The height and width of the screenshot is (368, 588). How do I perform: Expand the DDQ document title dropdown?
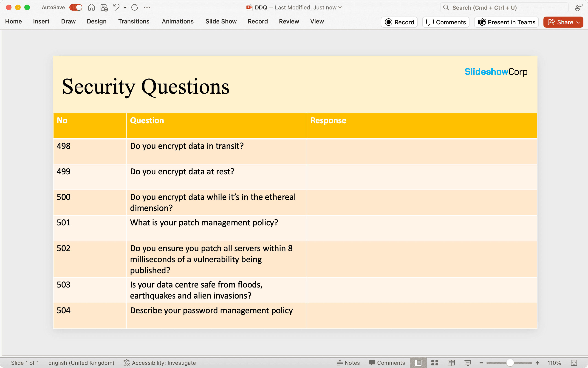[340, 8]
